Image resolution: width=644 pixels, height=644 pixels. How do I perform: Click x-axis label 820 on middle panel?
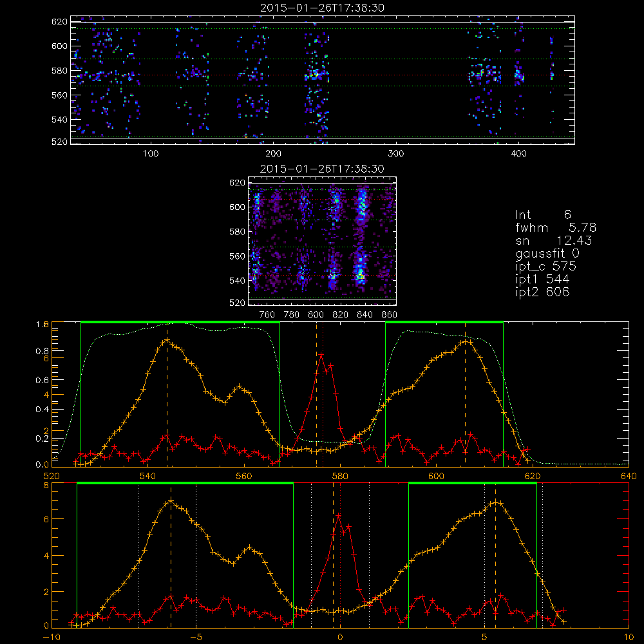point(341,315)
